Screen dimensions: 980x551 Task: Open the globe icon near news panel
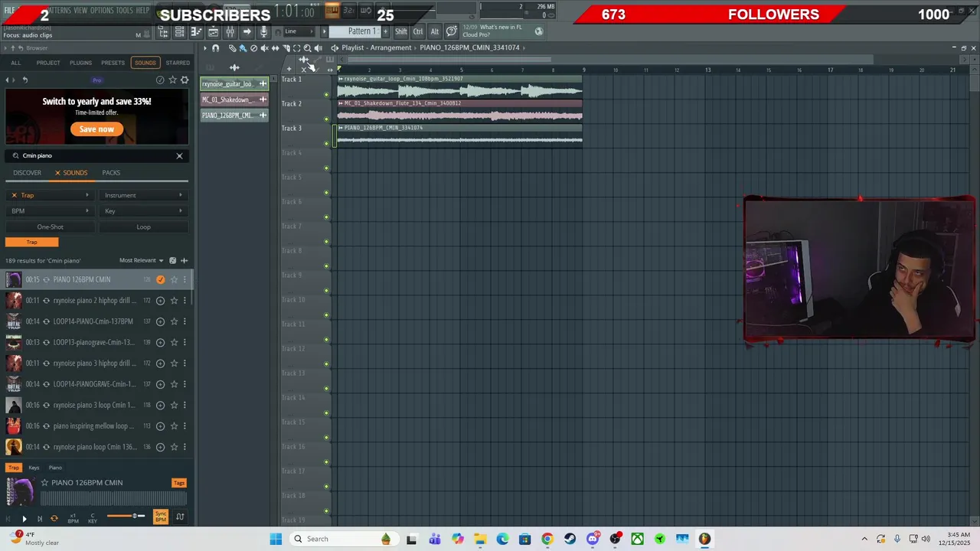click(538, 31)
